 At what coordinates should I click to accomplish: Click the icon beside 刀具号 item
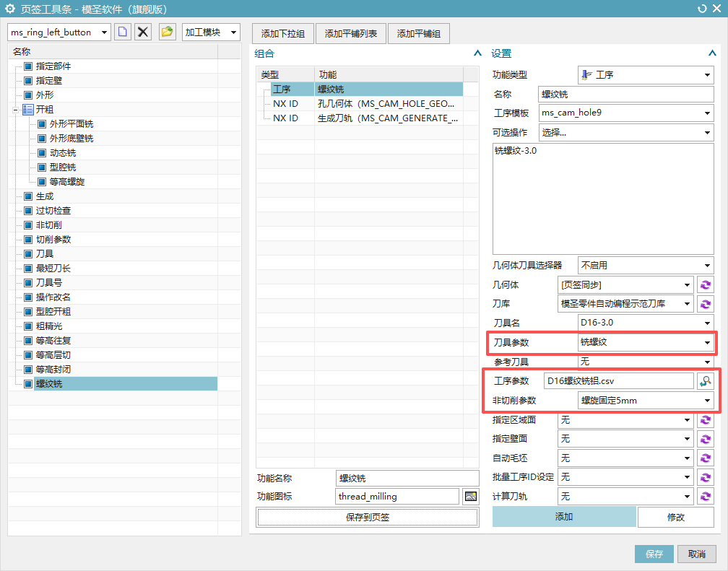tap(28, 283)
